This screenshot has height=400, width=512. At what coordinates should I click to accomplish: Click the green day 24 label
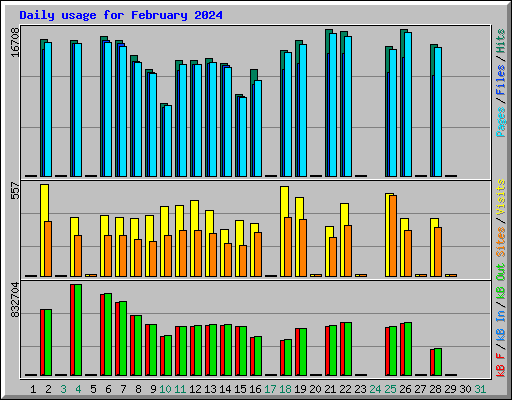pos(375,389)
